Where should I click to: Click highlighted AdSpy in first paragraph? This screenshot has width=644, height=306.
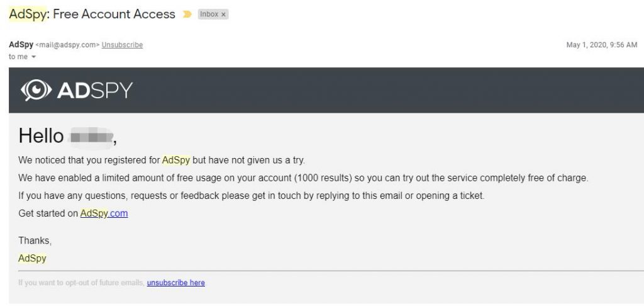click(176, 160)
